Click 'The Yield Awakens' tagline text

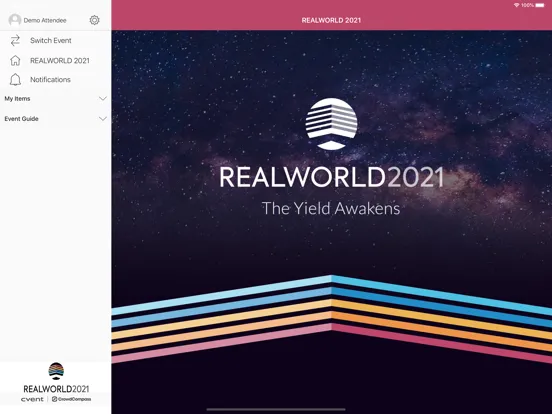[x=331, y=208]
